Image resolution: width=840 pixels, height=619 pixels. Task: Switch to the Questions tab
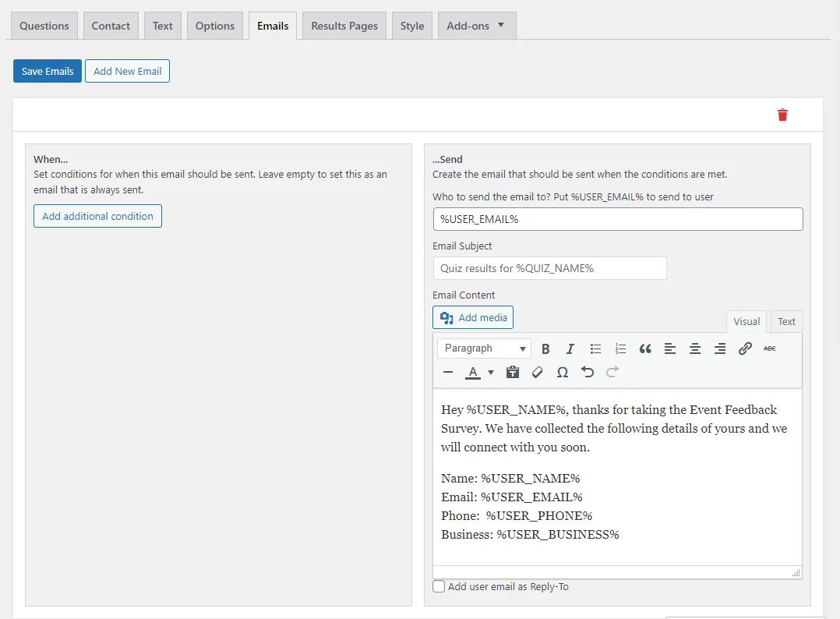point(44,26)
